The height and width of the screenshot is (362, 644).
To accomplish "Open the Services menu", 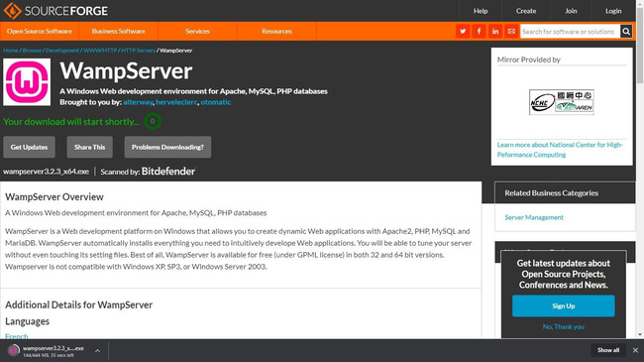I will tap(197, 32).
